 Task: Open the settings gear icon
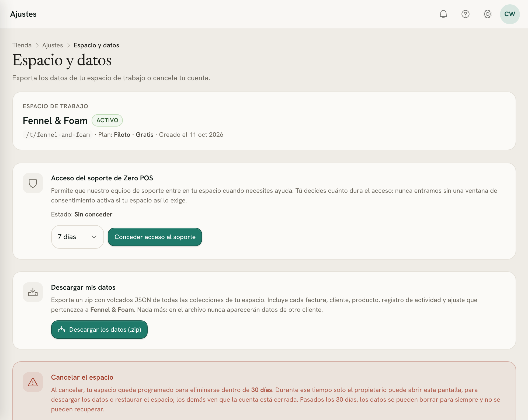(487, 14)
